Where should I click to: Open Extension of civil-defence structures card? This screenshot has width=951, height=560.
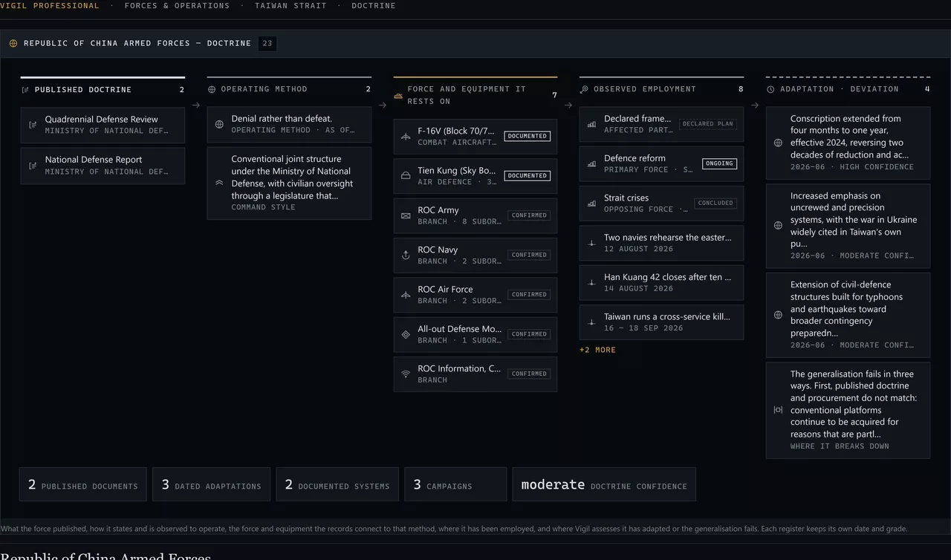[848, 315]
